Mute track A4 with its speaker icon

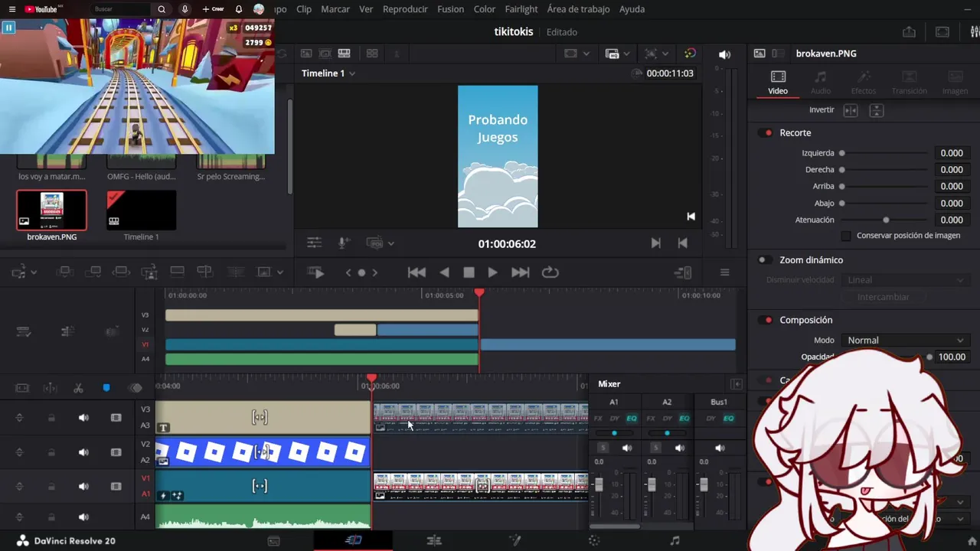(83, 517)
